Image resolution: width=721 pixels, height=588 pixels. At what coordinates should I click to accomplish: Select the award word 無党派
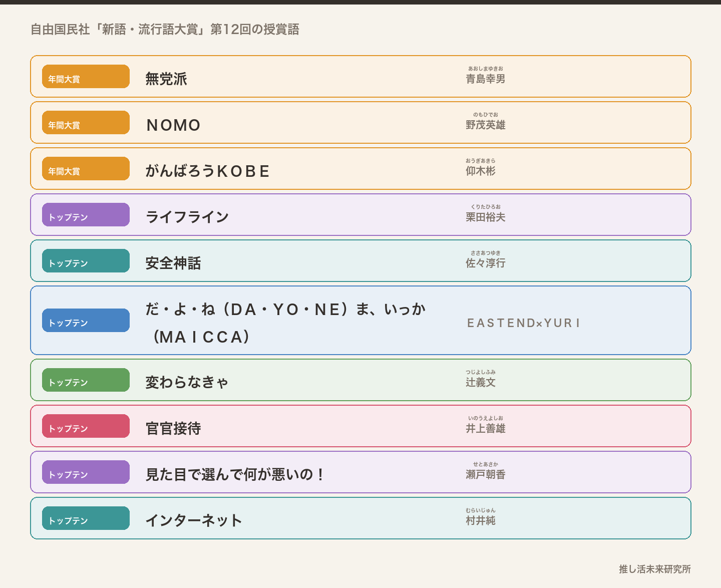coord(166,79)
